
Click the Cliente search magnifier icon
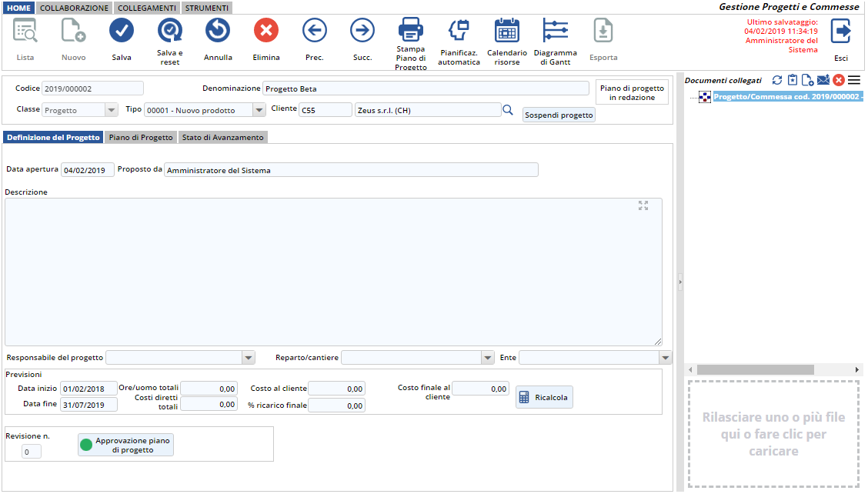508,110
